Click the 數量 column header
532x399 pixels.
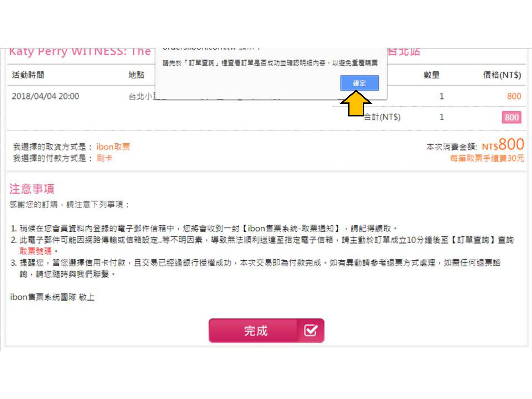(x=431, y=75)
